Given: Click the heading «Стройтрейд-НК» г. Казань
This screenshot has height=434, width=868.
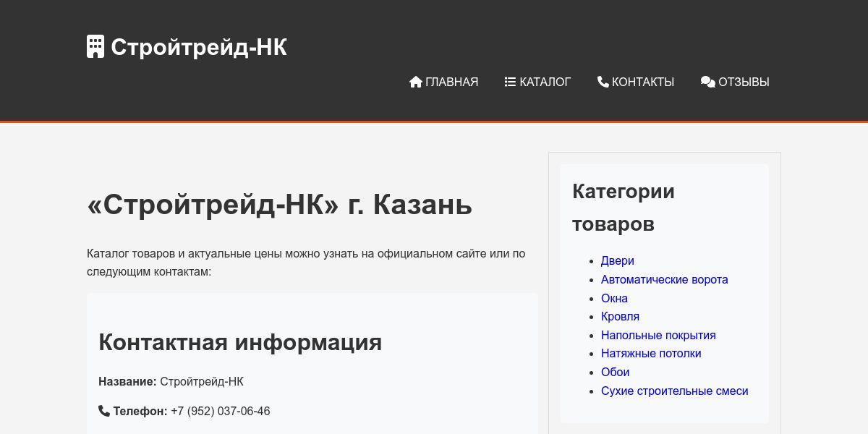Looking at the screenshot, I should [279, 205].
